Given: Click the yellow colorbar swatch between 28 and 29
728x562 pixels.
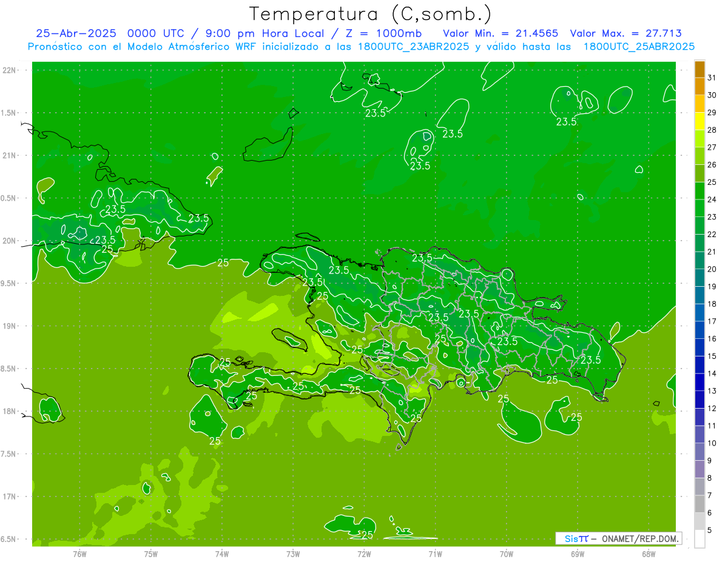Looking at the screenshot, I should pyautogui.click(x=699, y=121).
